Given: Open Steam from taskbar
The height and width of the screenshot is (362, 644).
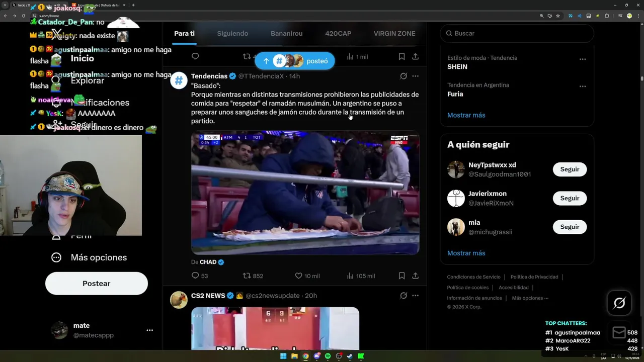Looking at the screenshot, I should point(350,356).
